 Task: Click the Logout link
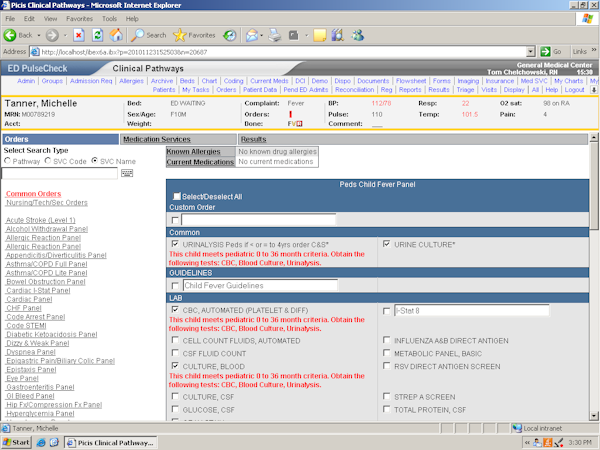pyautogui.click(x=574, y=90)
